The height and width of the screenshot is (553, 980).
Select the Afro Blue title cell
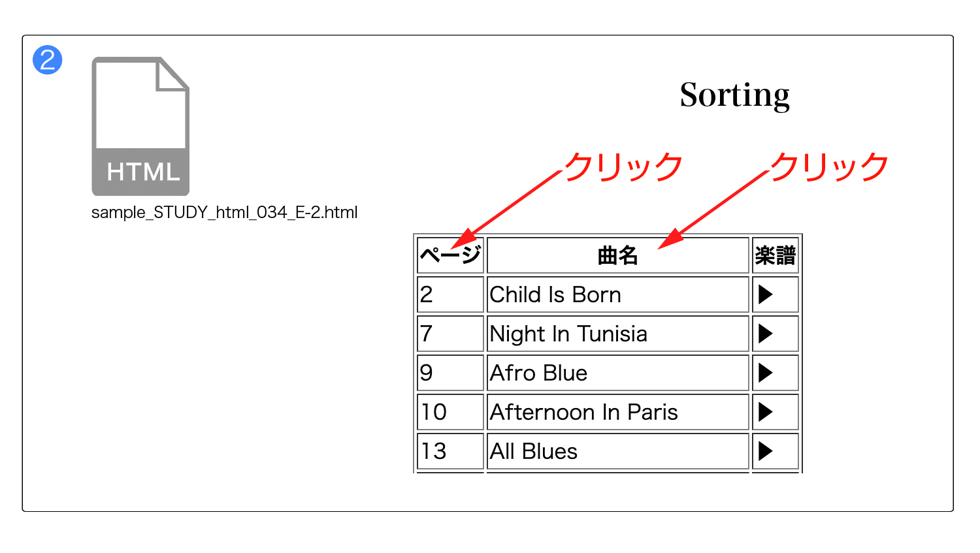[x=618, y=373]
